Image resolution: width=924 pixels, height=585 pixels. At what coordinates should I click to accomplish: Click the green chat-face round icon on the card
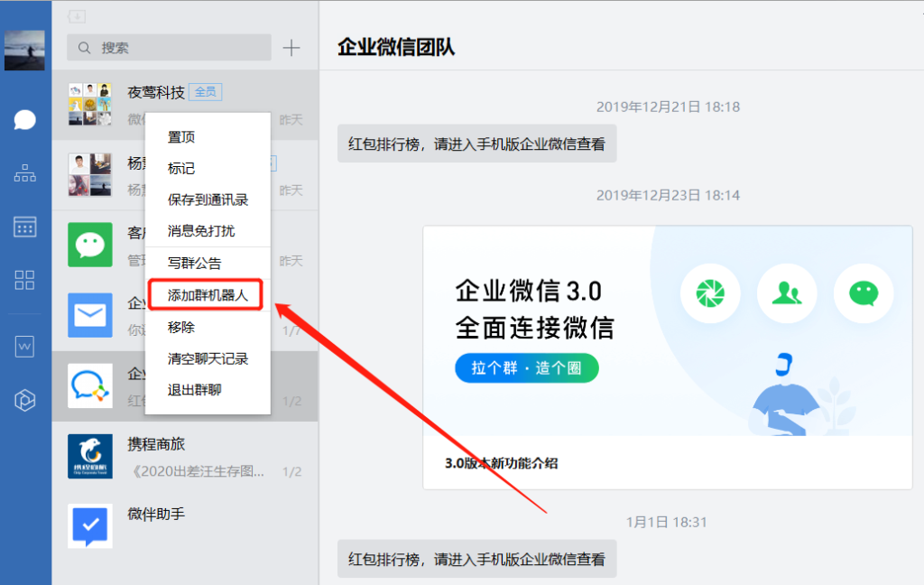pyautogui.click(x=864, y=293)
